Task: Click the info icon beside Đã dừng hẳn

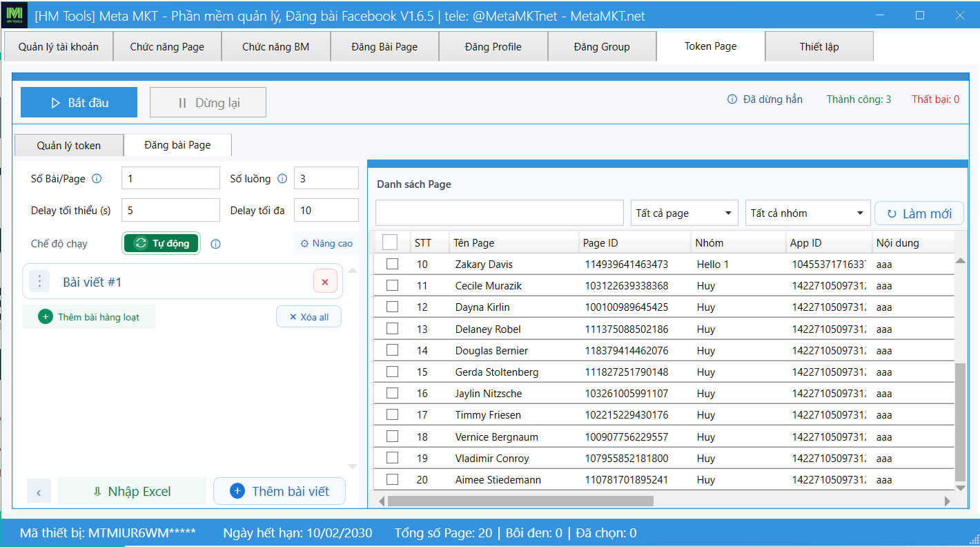Action: coord(732,99)
